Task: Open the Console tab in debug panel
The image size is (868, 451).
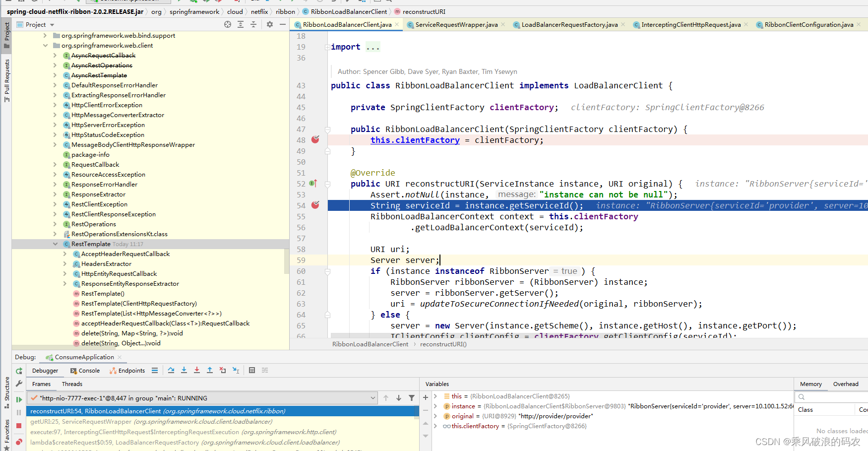Action: [x=85, y=371]
